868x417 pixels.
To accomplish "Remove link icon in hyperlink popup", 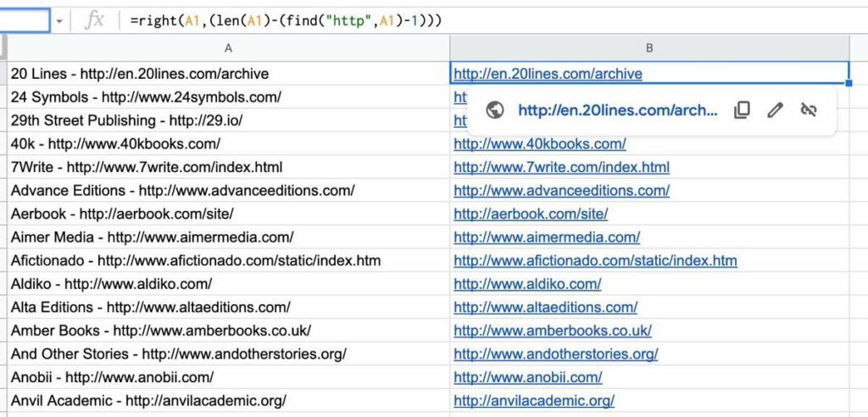I will tap(809, 109).
